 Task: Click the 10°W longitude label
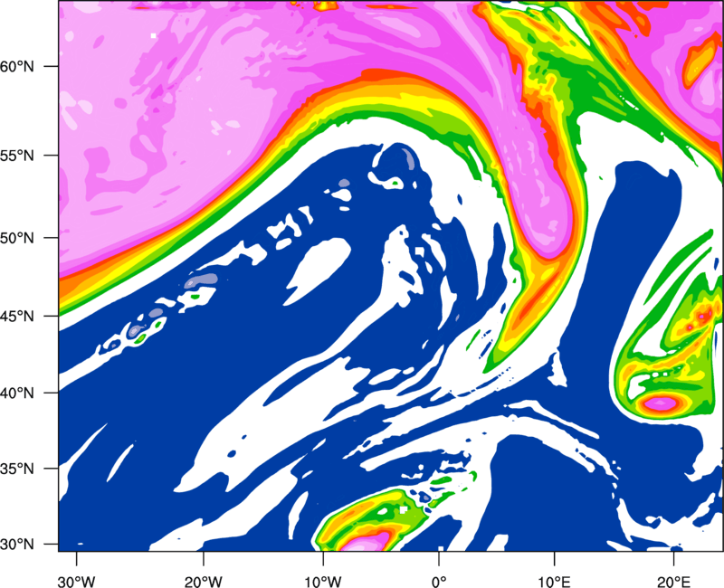click(323, 582)
